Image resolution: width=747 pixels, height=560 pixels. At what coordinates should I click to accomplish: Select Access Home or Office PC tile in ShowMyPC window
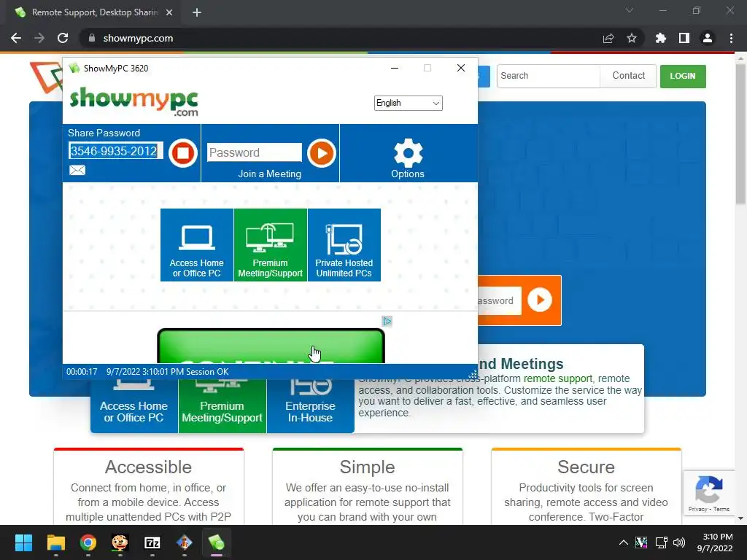(197, 245)
